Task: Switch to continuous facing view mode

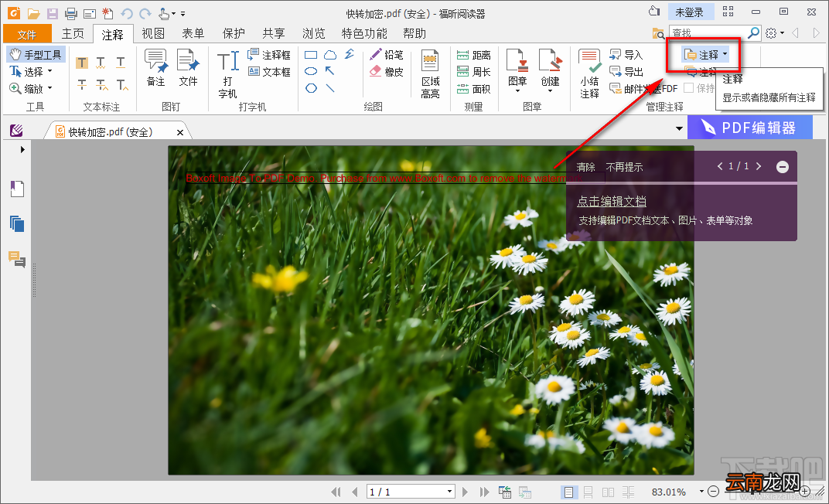Action: click(628, 492)
